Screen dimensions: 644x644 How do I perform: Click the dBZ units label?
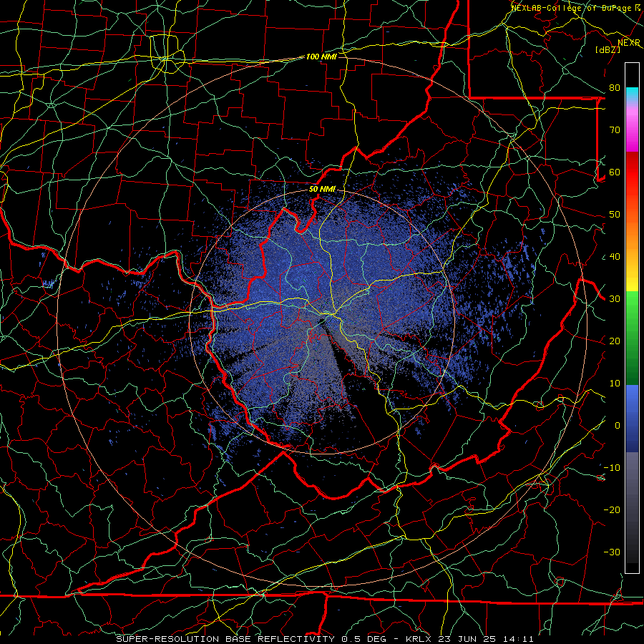point(608,49)
